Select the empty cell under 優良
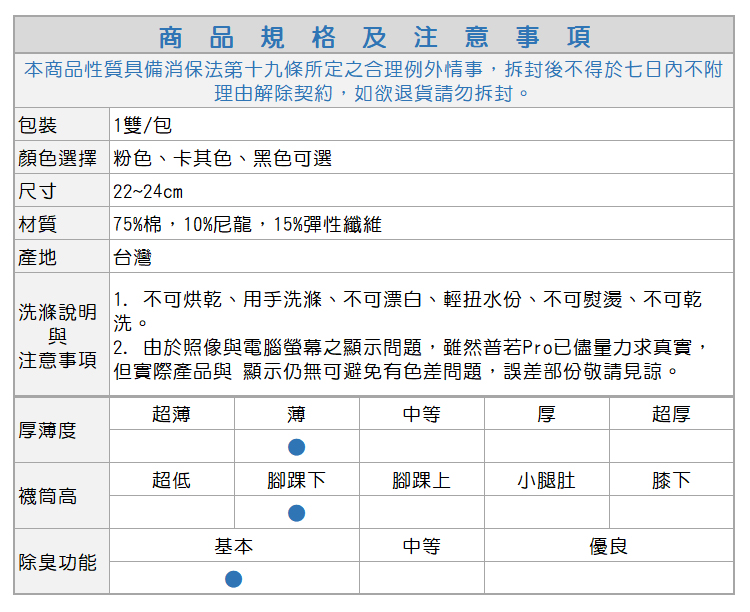The height and width of the screenshot is (612, 750). tap(609, 579)
